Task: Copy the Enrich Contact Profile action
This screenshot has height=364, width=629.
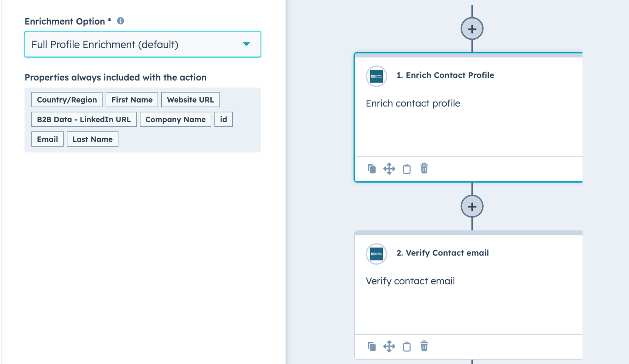Action: (371, 169)
